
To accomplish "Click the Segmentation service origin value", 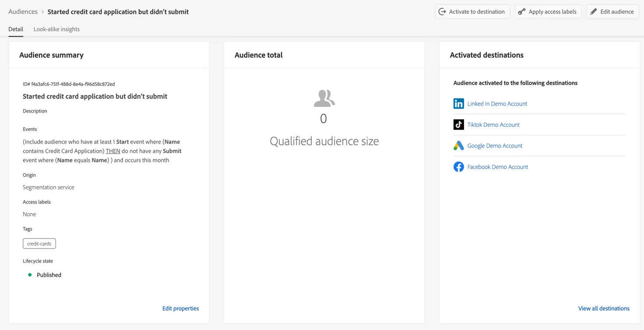I will click(x=49, y=187).
